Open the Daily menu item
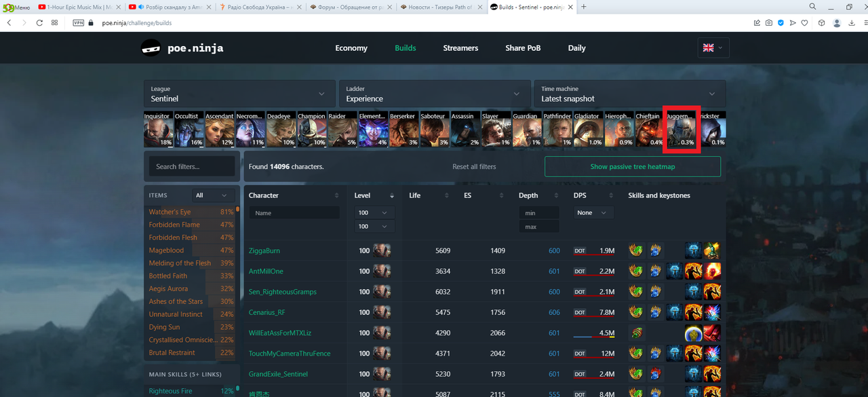Image resolution: width=868 pixels, height=397 pixels. coord(576,48)
